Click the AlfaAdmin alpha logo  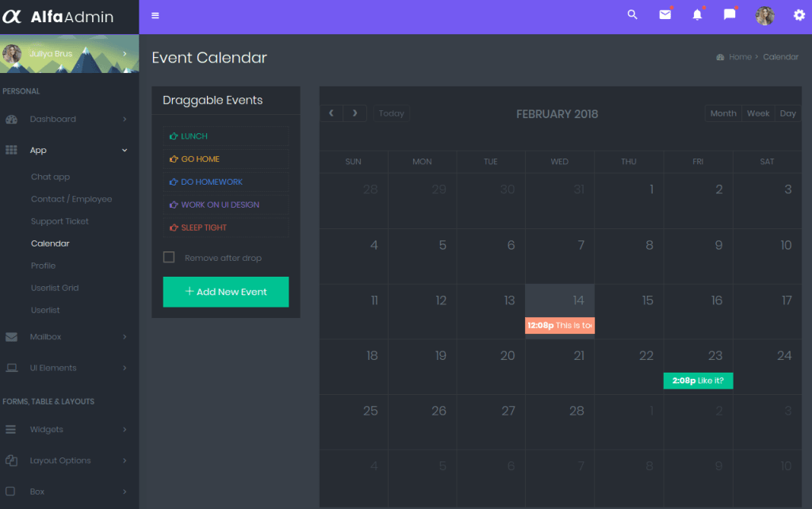12,17
